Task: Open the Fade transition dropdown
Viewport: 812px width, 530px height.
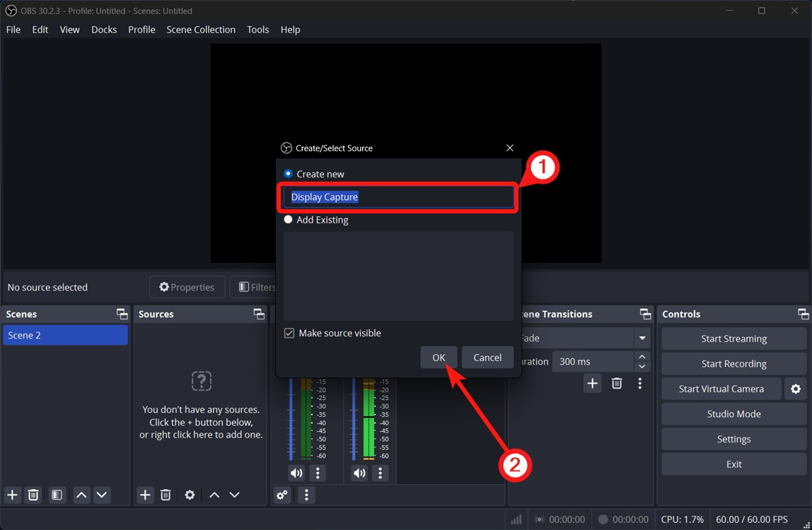Action: [x=642, y=338]
